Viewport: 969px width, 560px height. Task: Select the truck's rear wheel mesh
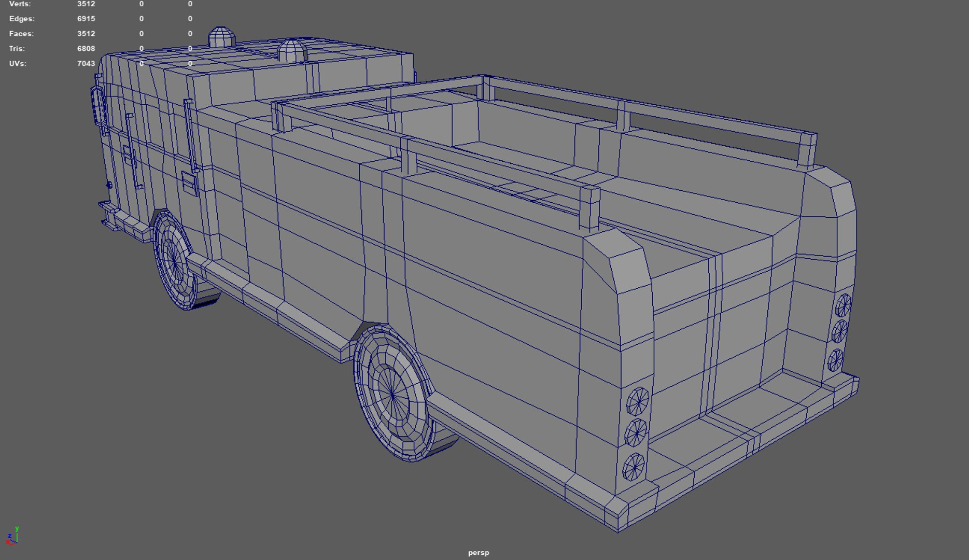[x=399, y=393]
